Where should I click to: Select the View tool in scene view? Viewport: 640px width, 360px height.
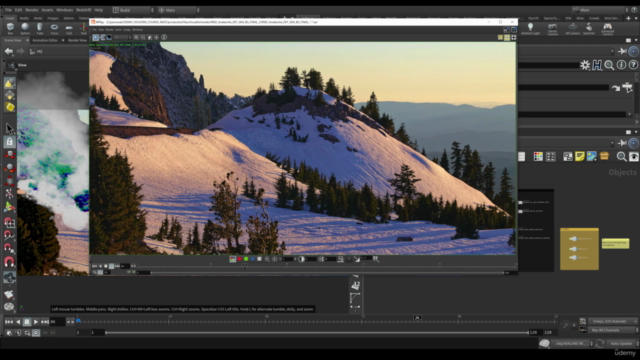[17, 65]
